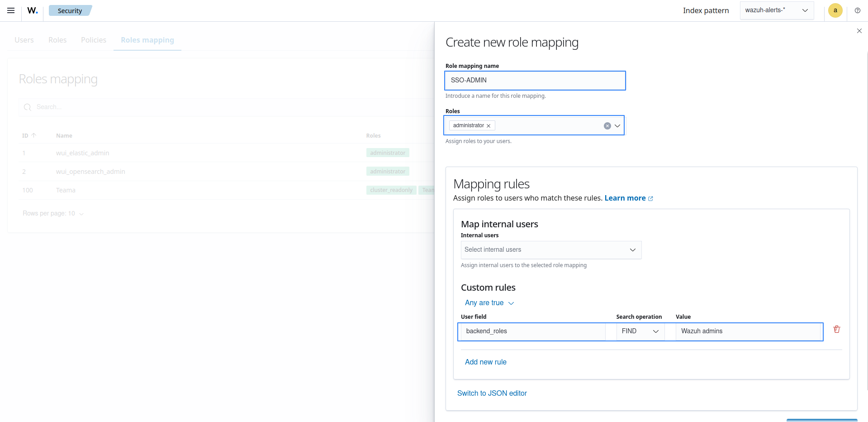The height and width of the screenshot is (422, 868).
Task: Remove the administrator role chip via its x
Action: pos(489,125)
